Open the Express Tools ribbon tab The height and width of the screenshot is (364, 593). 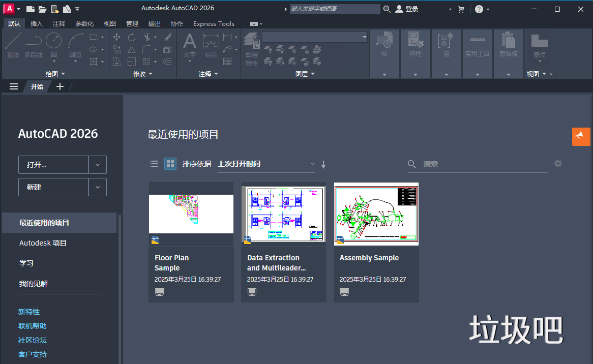tap(214, 23)
